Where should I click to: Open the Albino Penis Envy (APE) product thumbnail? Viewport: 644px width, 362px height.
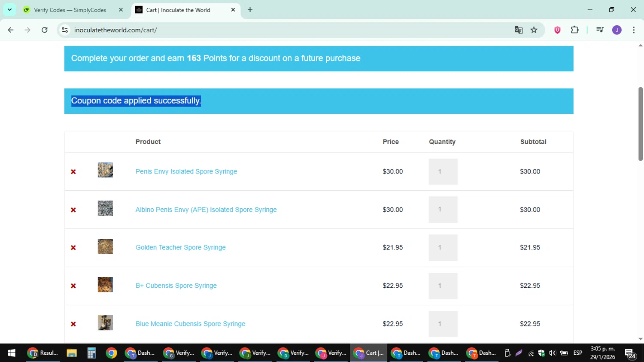pos(105,208)
